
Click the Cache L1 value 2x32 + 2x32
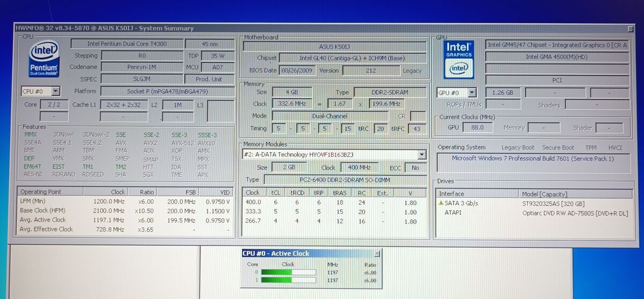[x=123, y=105]
